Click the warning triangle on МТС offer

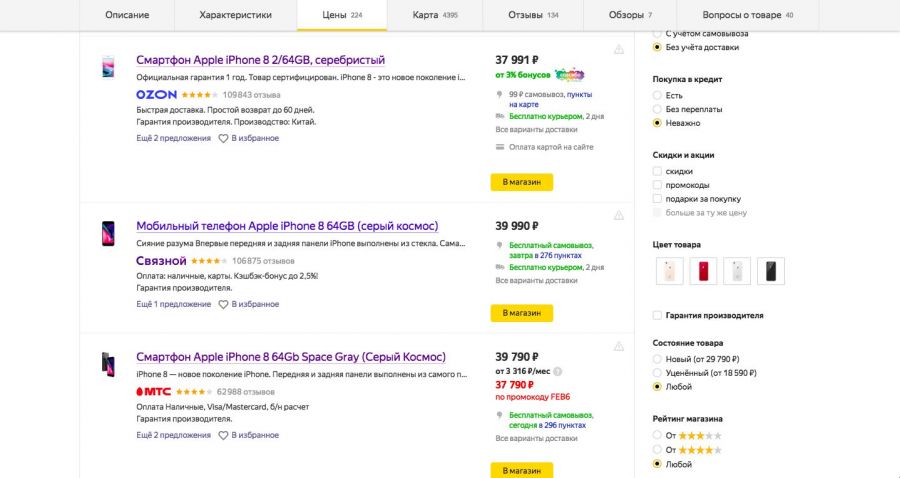pyautogui.click(x=619, y=346)
